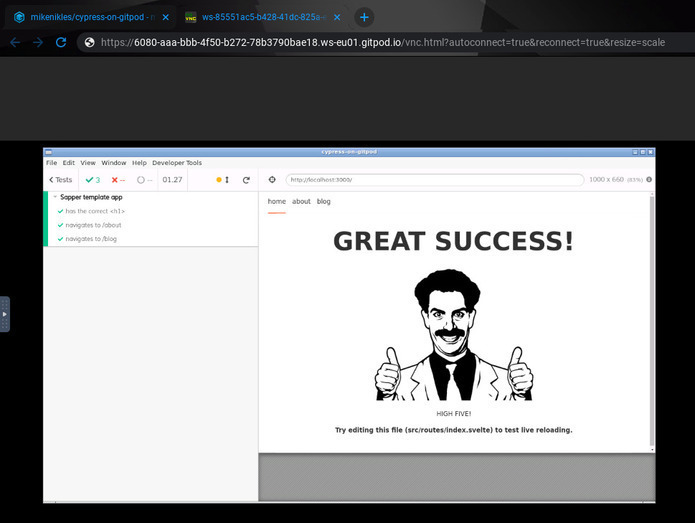This screenshot has height=523, width=695.
Task: Click the about link in the app
Action: coord(301,201)
